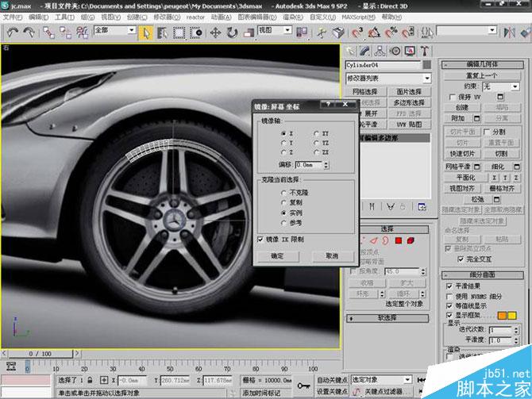Click the 偏移 offset input field
The width and height of the screenshot is (532, 399).
click(308, 164)
